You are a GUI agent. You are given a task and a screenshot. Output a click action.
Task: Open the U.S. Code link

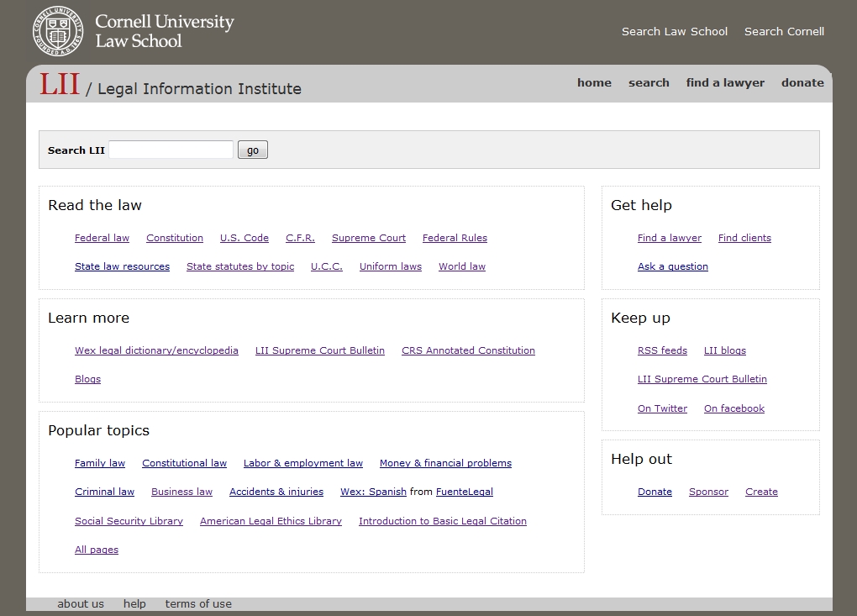point(244,238)
